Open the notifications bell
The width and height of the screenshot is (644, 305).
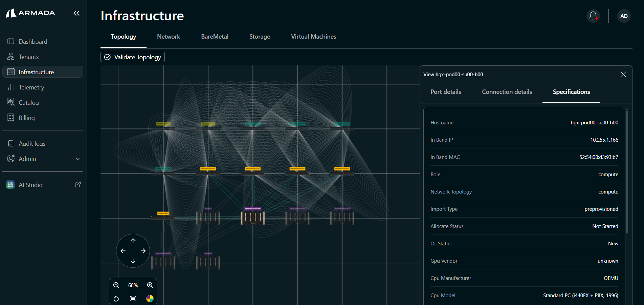(593, 16)
